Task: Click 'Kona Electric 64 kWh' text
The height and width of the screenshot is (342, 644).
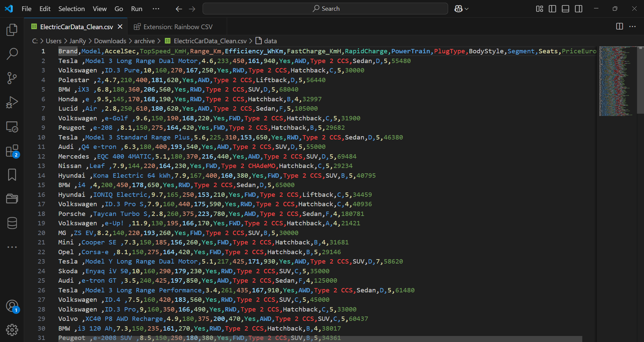Action: tap(132, 176)
